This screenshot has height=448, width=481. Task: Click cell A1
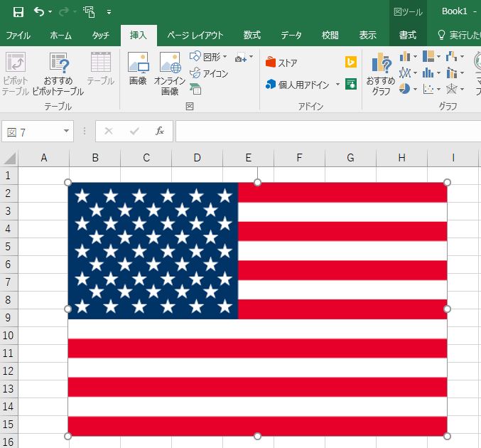tap(44, 176)
